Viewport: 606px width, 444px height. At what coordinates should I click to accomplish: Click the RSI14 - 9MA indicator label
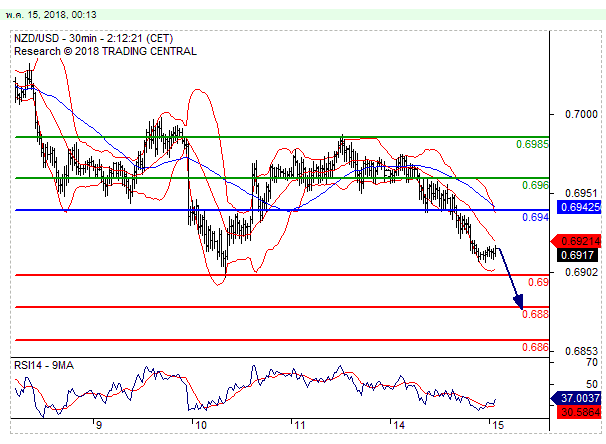[x=44, y=365]
